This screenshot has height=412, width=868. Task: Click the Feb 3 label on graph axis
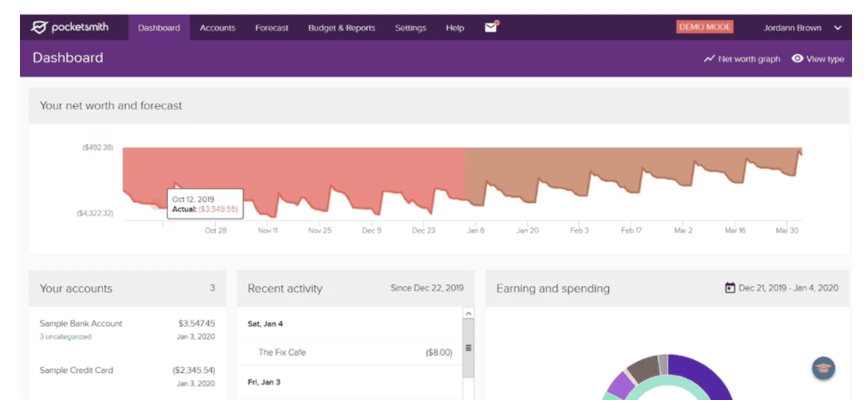pyautogui.click(x=579, y=230)
